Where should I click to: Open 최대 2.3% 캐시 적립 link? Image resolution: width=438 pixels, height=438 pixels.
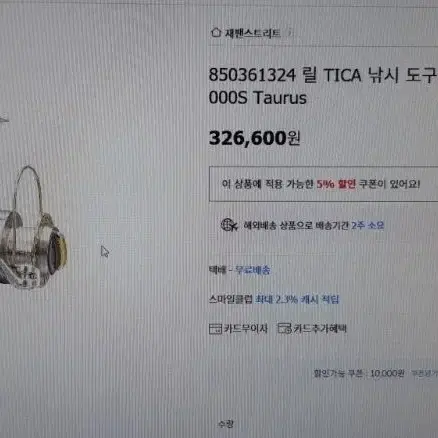pyautogui.click(x=297, y=299)
